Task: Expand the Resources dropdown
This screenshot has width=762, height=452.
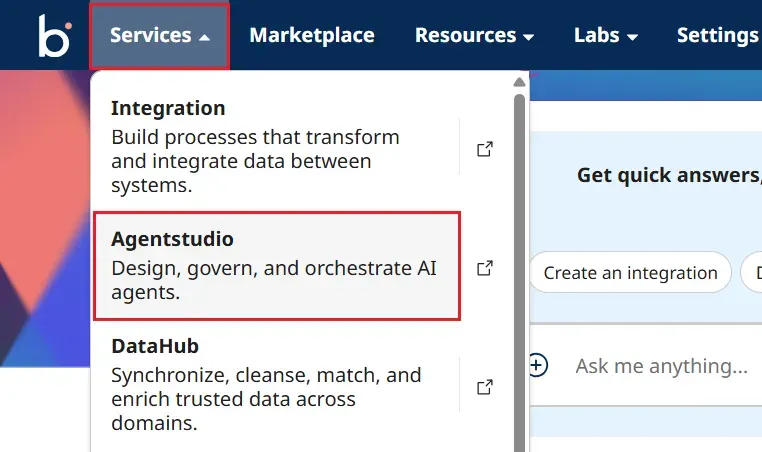Action: coord(474,36)
